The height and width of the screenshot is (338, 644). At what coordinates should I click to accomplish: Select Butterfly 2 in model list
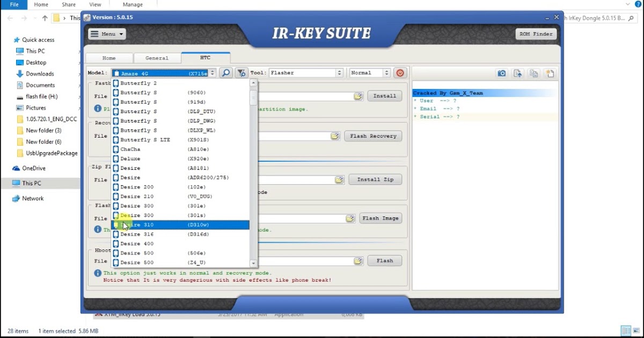[180, 83]
